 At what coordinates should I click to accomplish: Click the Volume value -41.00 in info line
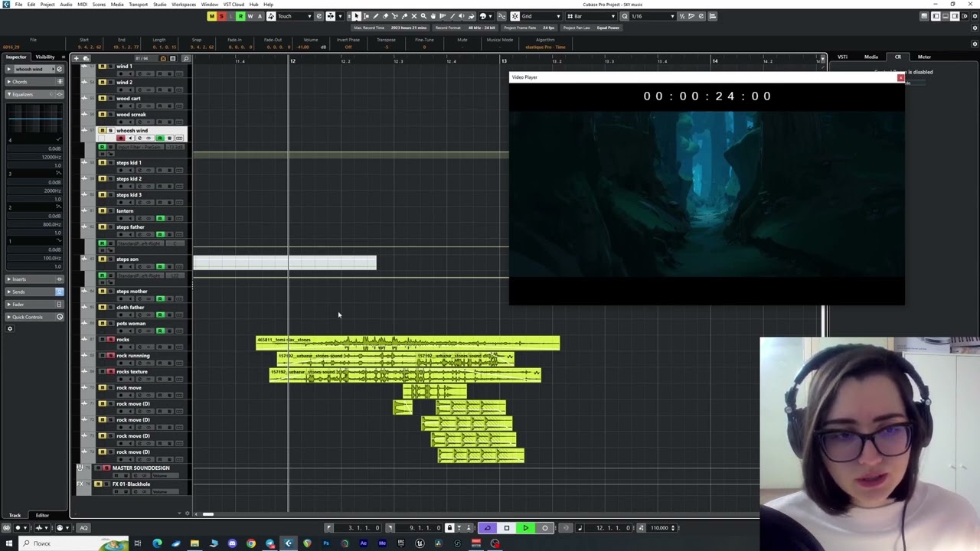pyautogui.click(x=304, y=47)
